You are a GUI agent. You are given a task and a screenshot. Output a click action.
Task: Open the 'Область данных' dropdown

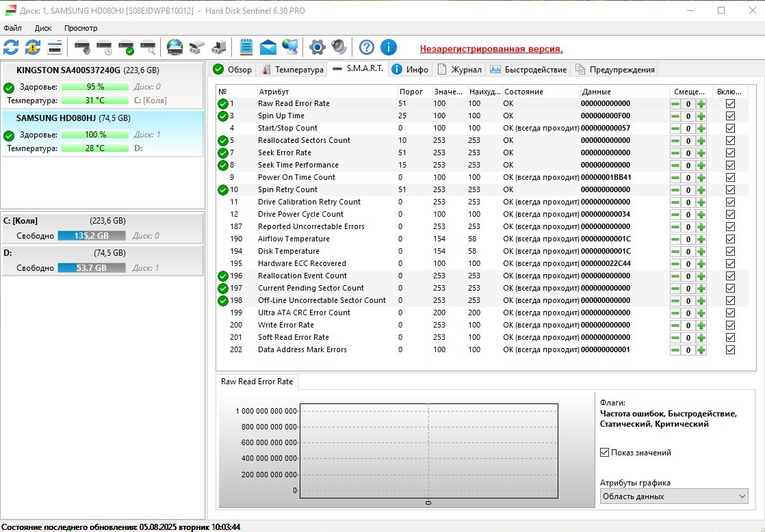click(674, 496)
